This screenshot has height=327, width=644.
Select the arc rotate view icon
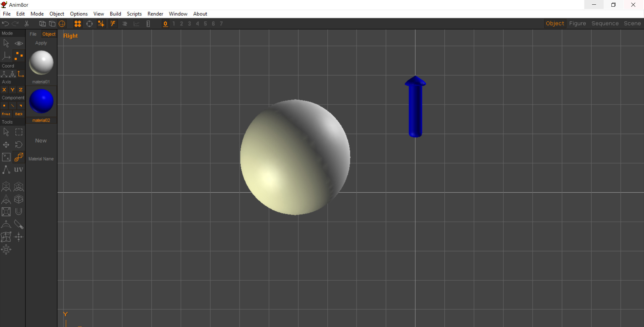point(90,23)
